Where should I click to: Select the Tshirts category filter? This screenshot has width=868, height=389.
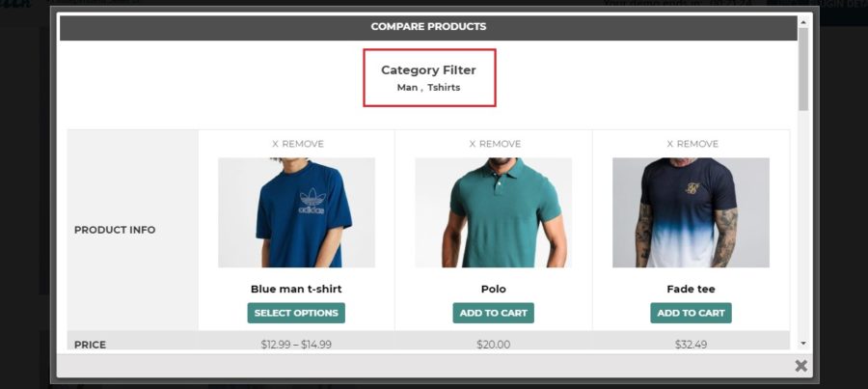click(x=444, y=87)
